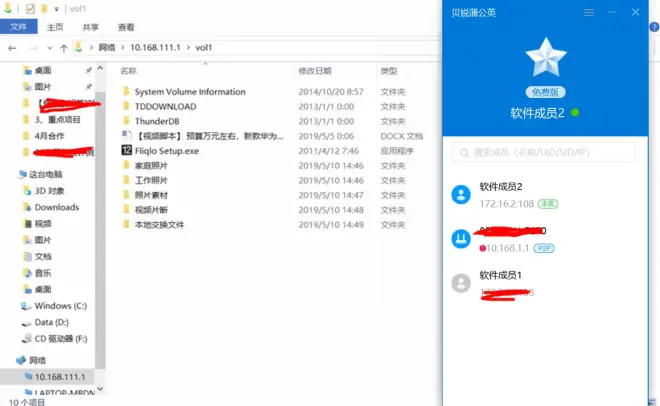This screenshot has width=660, height=406.
Task: Click the 免费版 badge
Action: [x=546, y=92]
